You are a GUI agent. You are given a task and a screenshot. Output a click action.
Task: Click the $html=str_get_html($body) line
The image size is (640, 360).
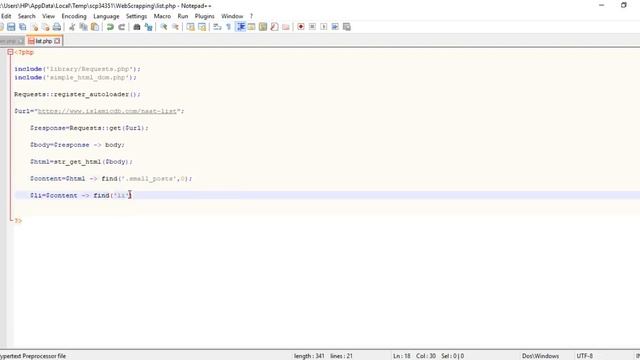[x=81, y=162]
